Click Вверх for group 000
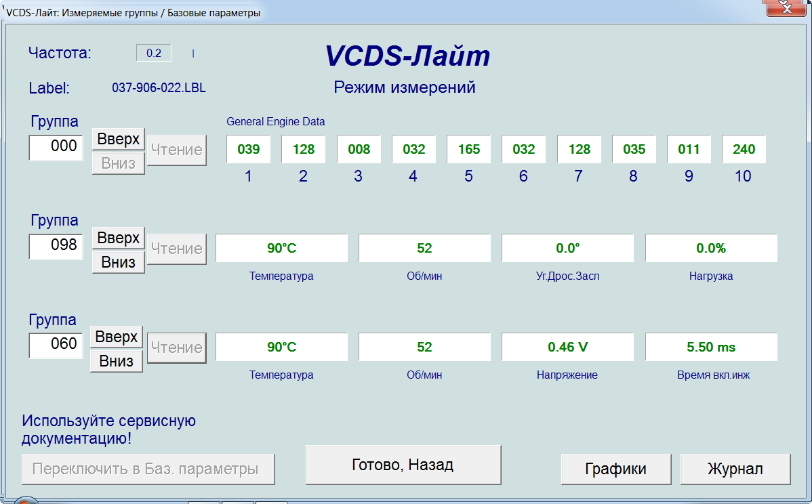812x504 pixels. [x=119, y=139]
